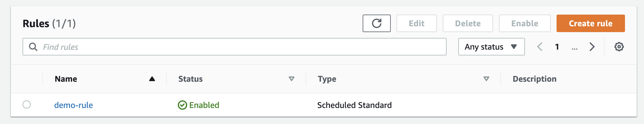Click the search magnifier icon

coord(33,47)
